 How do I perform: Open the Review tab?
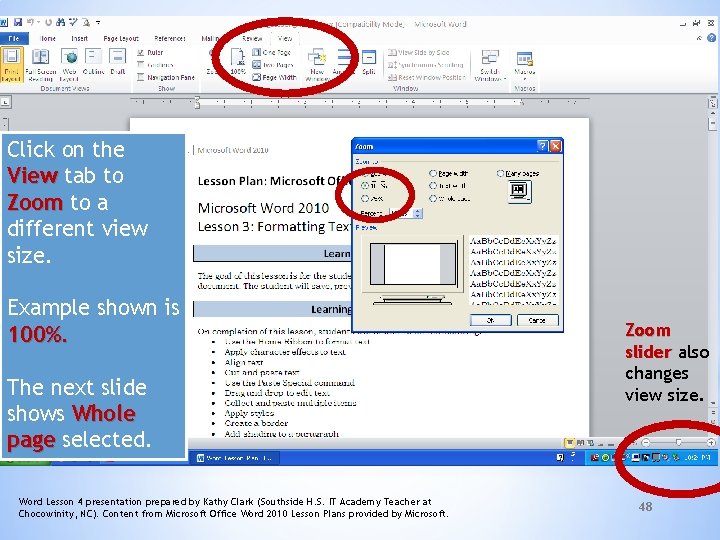252,38
